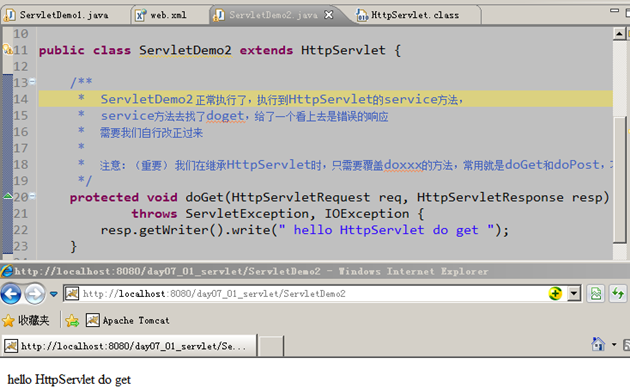The width and height of the screenshot is (630, 387).
Task: Click the hello HttpServlet do get page text
Action: pyautogui.click(x=69, y=379)
